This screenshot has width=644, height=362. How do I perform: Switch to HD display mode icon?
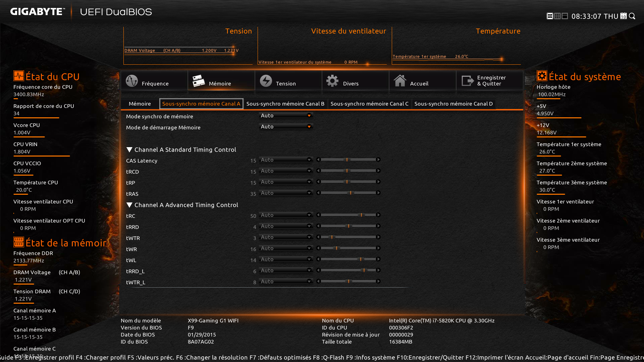(550, 16)
